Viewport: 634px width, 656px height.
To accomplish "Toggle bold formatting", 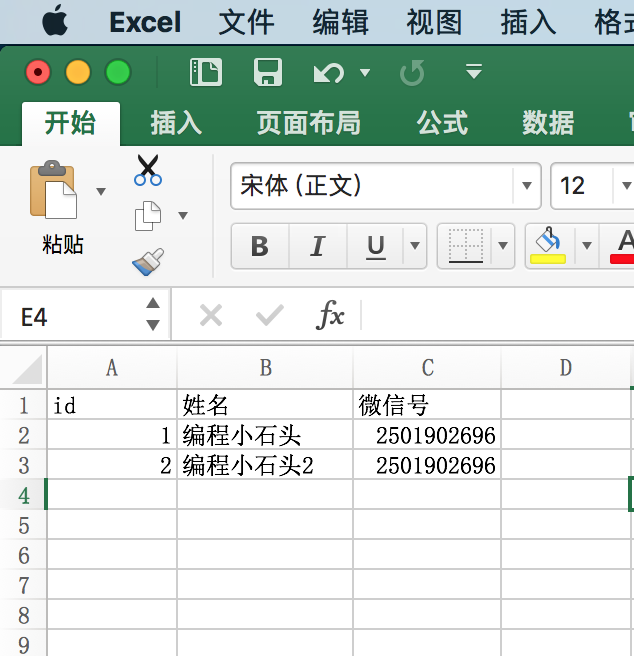I will coord(260,246).
